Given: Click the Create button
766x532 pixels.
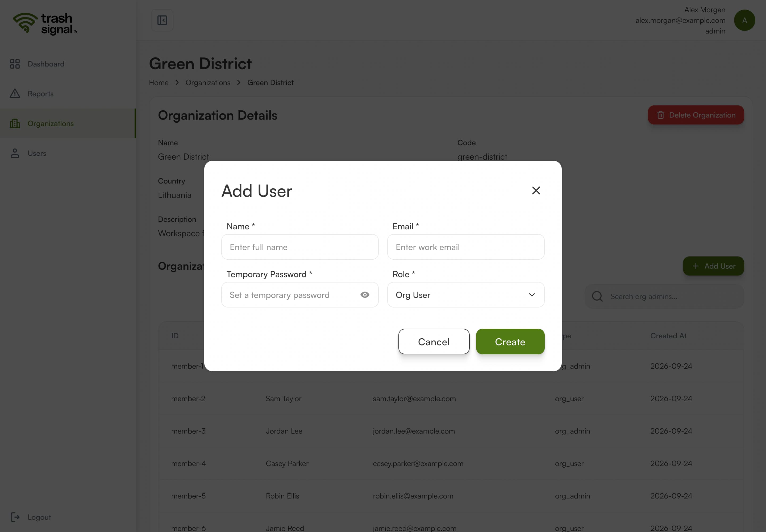Looking at the screenshot, I should pos(510,342).
